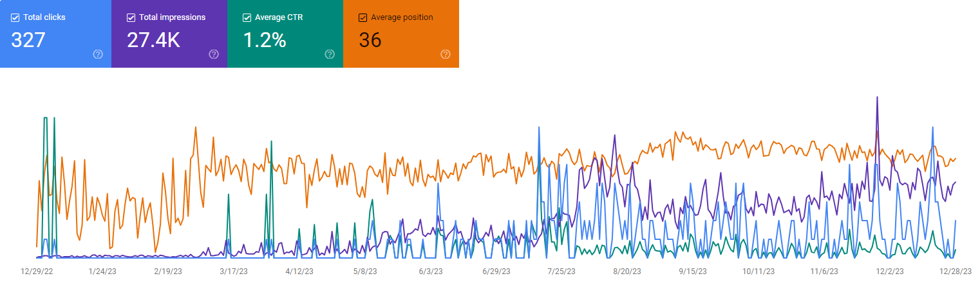Toggle the Average position checkbox

363,17
